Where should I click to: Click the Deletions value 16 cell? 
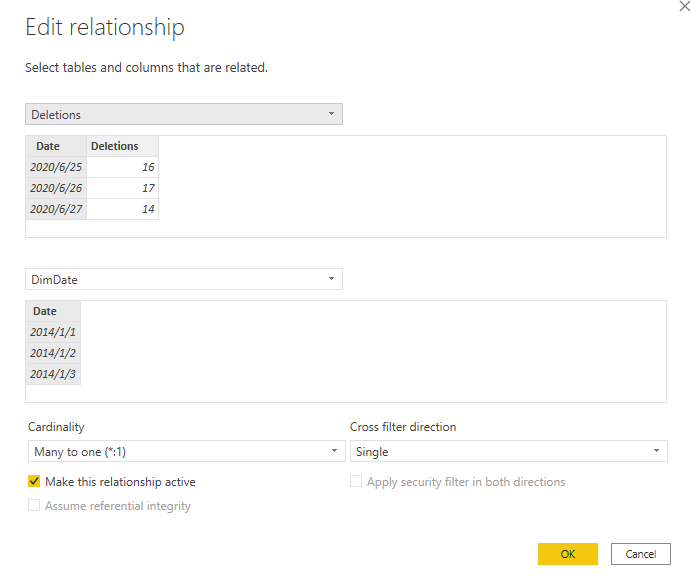click(123, 167)
